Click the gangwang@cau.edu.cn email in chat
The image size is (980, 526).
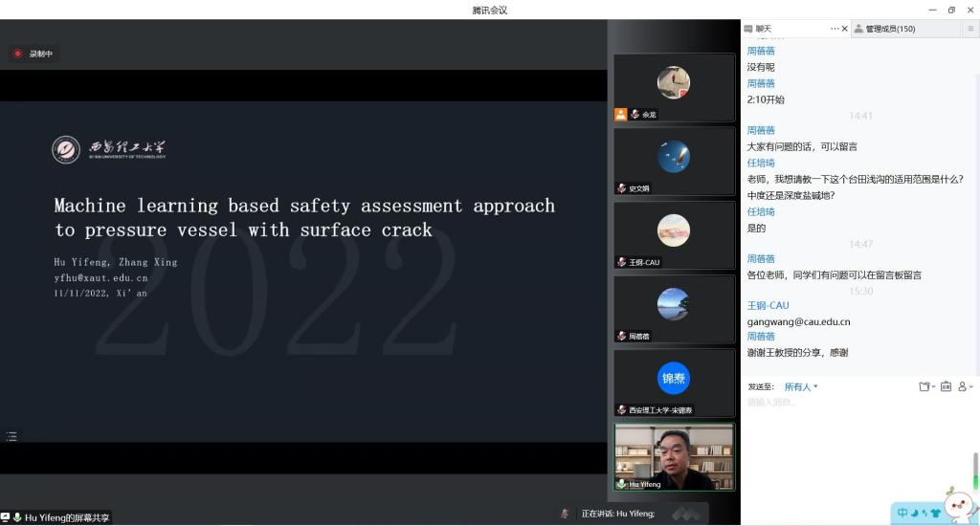[798, 322]
